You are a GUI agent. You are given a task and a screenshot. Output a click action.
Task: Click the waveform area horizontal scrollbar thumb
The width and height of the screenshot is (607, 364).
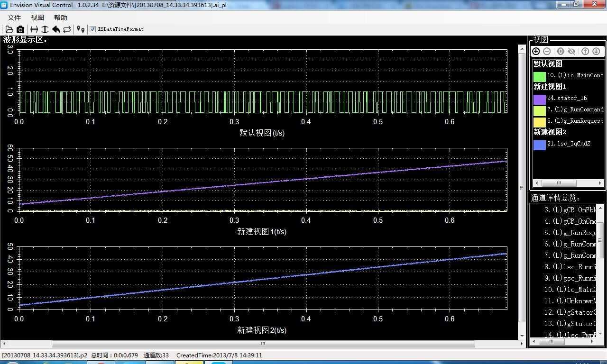(263, 344)
